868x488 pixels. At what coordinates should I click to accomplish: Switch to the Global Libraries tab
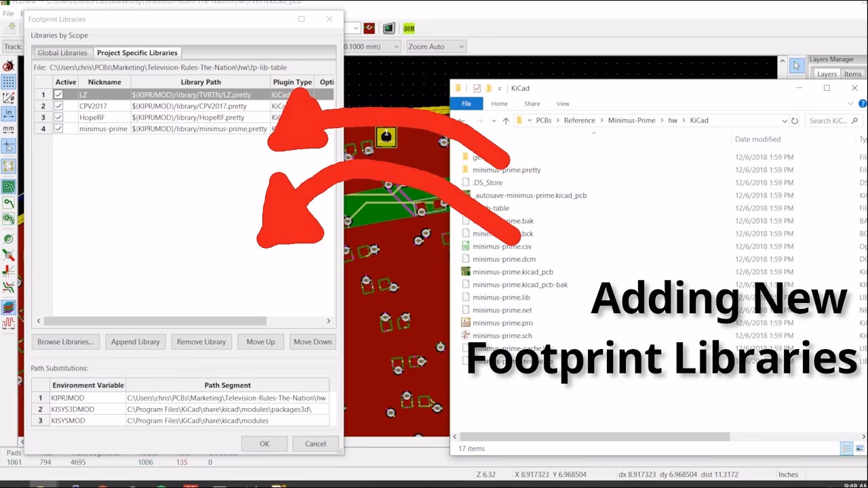[x=62, y=52]
